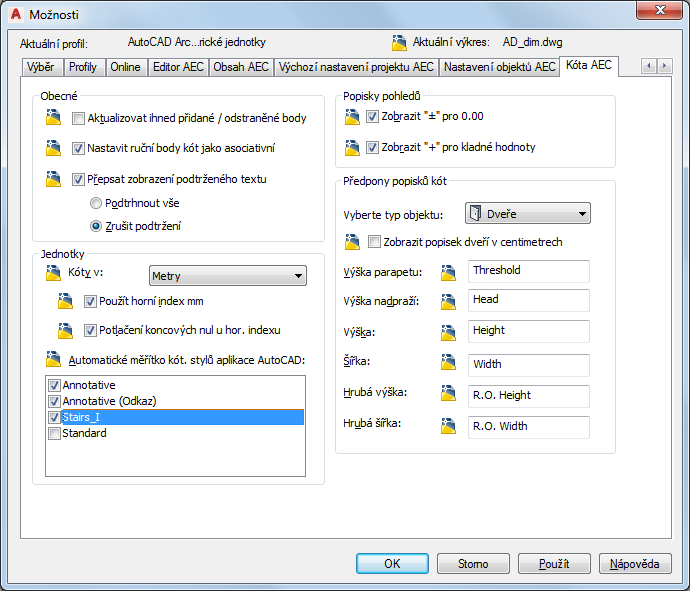Confirm settings with the OK button
Screen dimensions: 690x591
click(392, 564)
